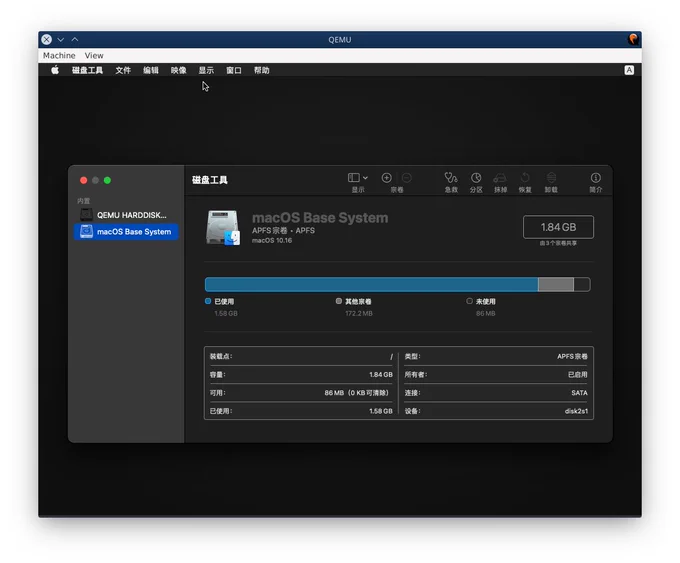Click APFS 宗卷 • APFS subtitle

click(x=283, y=231)
